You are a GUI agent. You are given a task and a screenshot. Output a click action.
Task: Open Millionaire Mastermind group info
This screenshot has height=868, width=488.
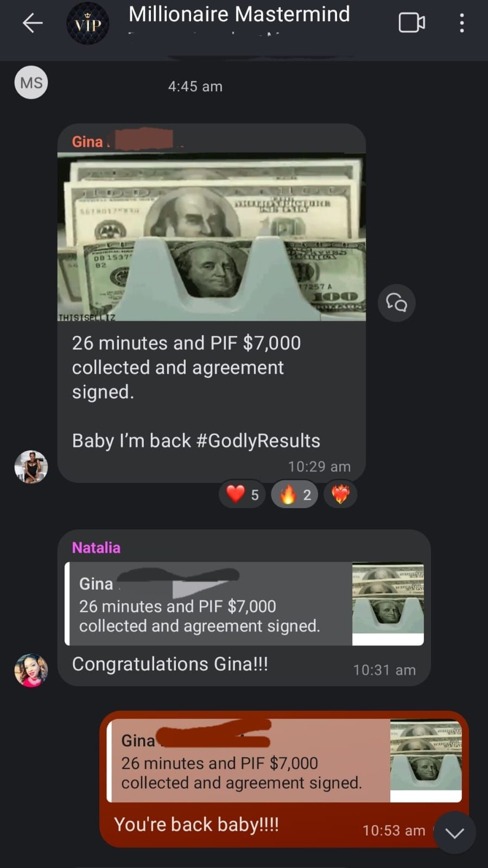(x=239, y=14)
